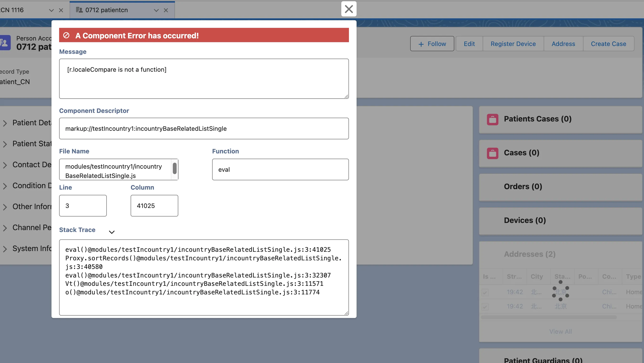Toggle first address row checkbox
The width and height of the screenshot is (644, 363).
[485, 292]
